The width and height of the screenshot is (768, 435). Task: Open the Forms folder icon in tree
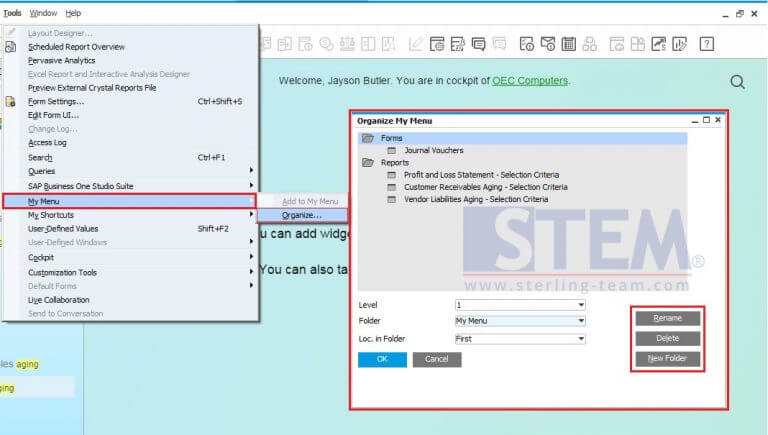[366, 138]
